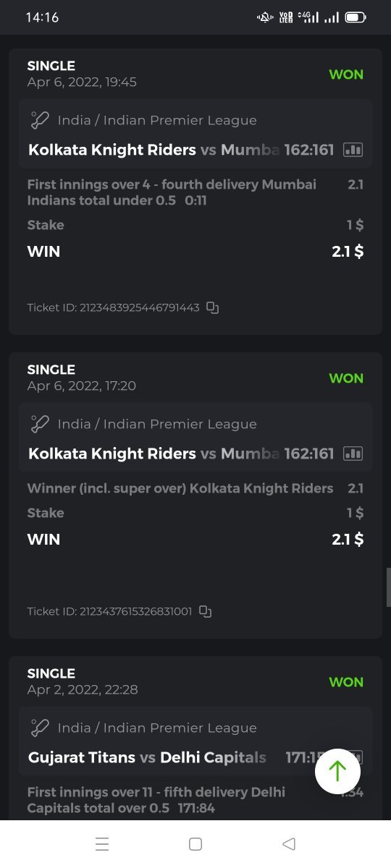Tap Android home square button
Screen dimensions: 391x868
coord(195,844)
